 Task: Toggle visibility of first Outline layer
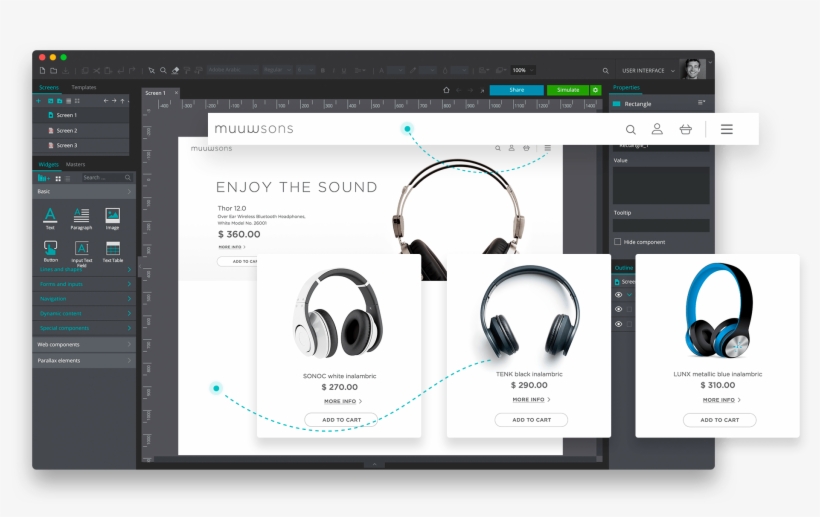pos(618,295)
